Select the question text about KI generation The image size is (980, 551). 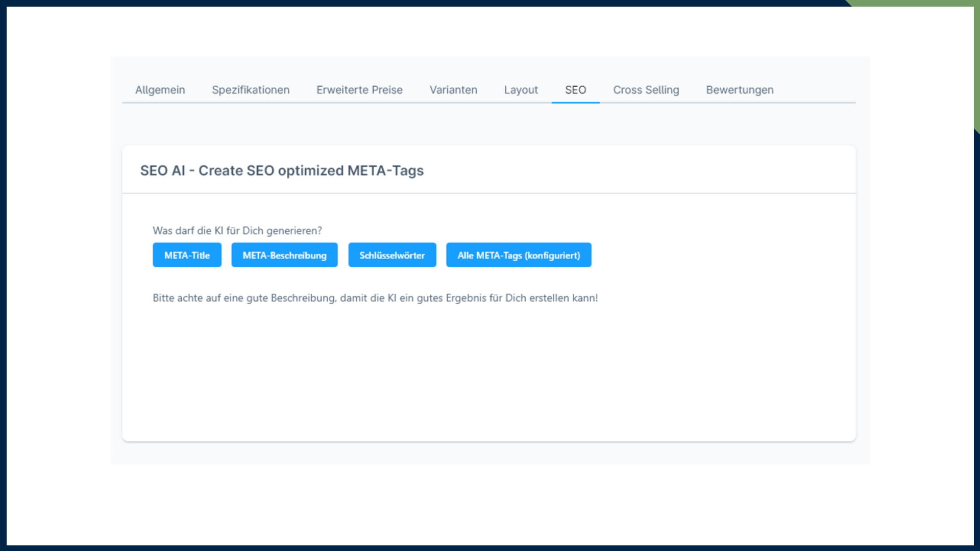click(x=237, y=231)
